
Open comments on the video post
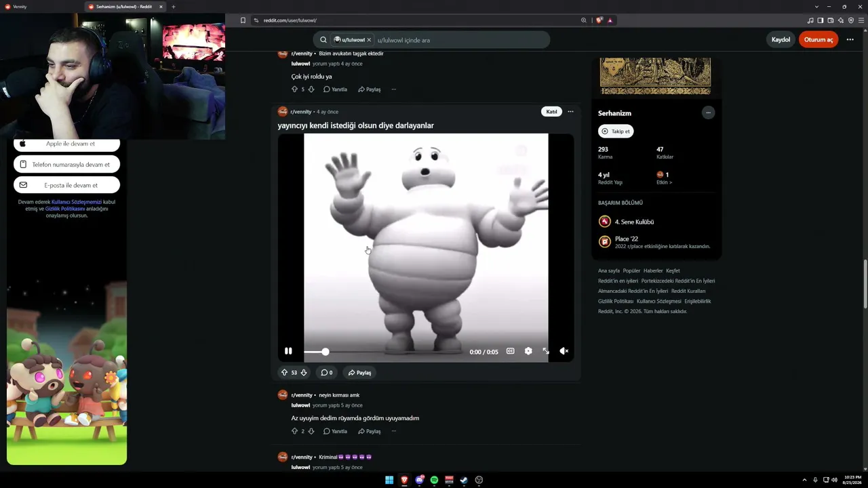pyautogui.click(x=327, y=373)
